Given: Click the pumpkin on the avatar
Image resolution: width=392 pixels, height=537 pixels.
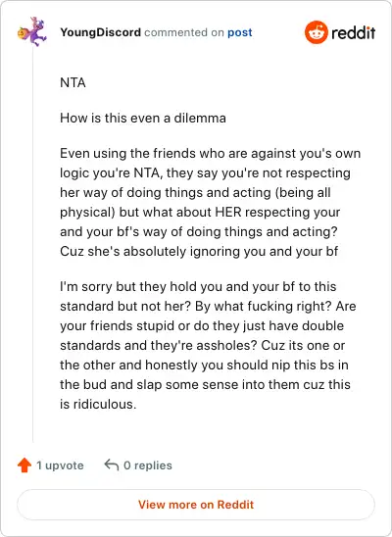Looking at the screenshot, I should click(x=22, y=33).
